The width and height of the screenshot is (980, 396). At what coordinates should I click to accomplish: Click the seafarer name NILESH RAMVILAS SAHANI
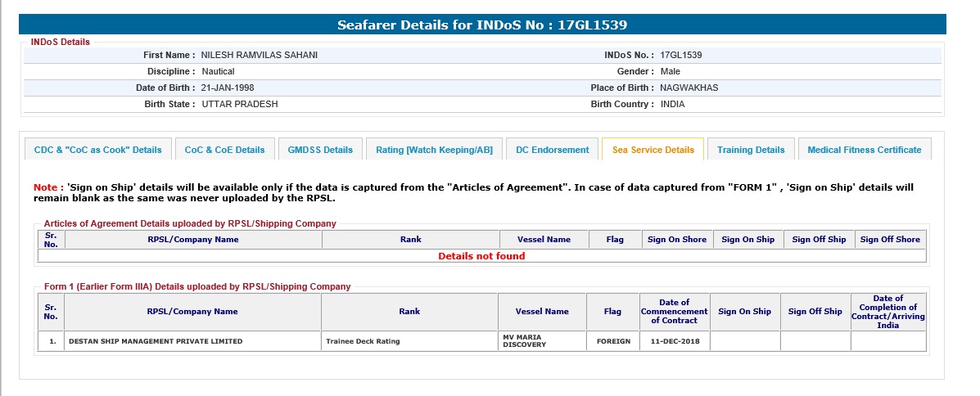pyautogui.click(x=259, y=55)
